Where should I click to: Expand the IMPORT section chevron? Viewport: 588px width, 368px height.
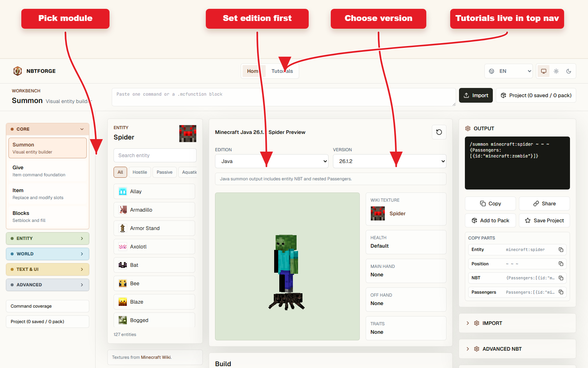pyautogui.click(x=468, y=323)
